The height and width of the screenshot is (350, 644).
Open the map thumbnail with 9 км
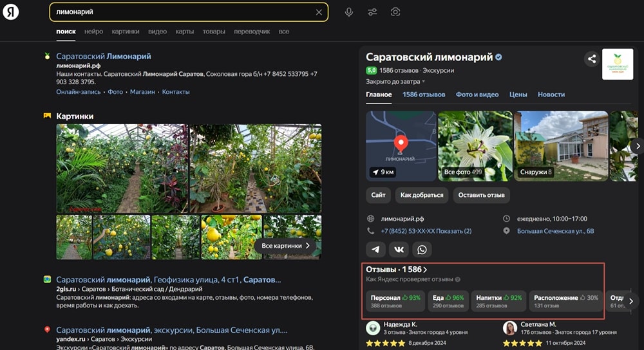(401, 146)
